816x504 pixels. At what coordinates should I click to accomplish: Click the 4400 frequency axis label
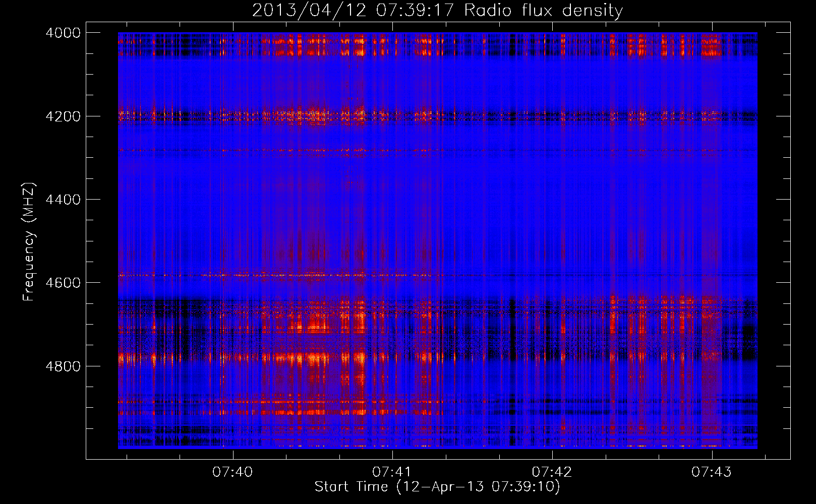[63, 200]
